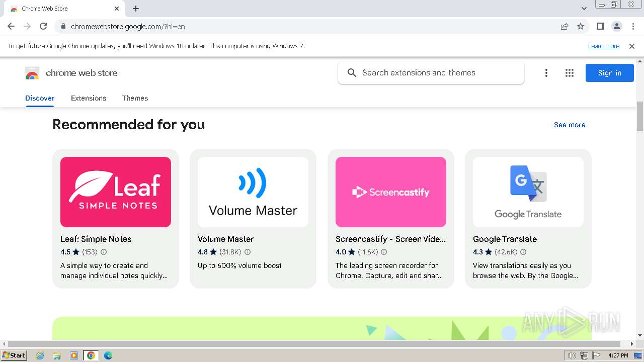The width and height of the screenshot is (644, 362).
Task: Go back to the previous page
Action: 11,26
